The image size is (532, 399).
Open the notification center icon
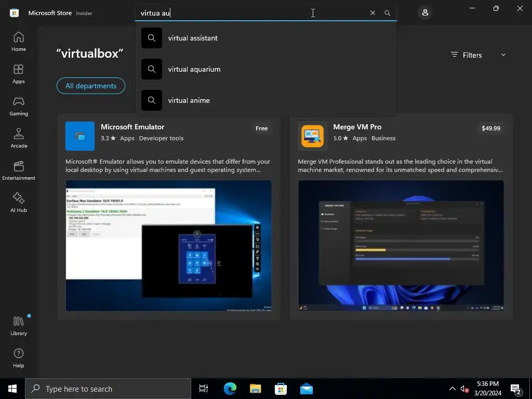tap(515, 389)
